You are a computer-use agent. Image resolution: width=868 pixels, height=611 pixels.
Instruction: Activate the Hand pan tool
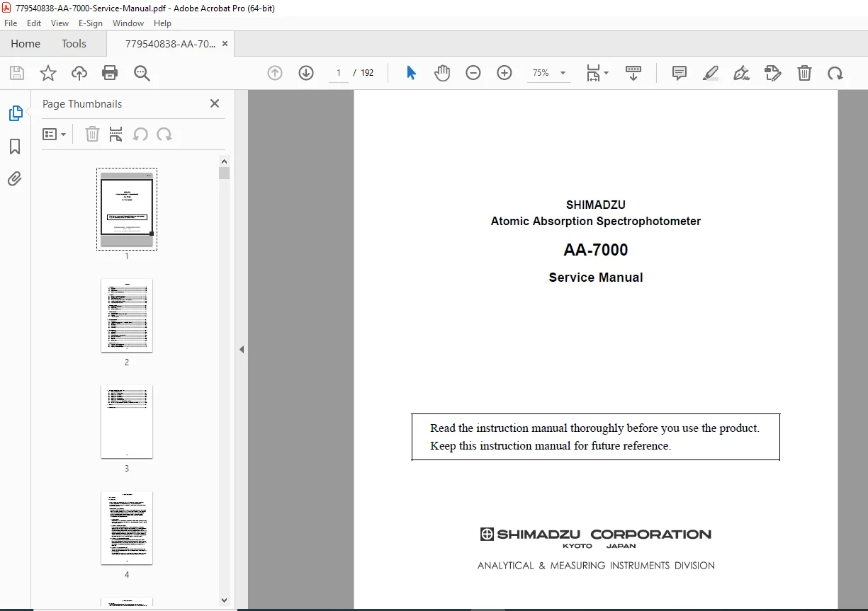pyautogui.click(x=442, y=73)
